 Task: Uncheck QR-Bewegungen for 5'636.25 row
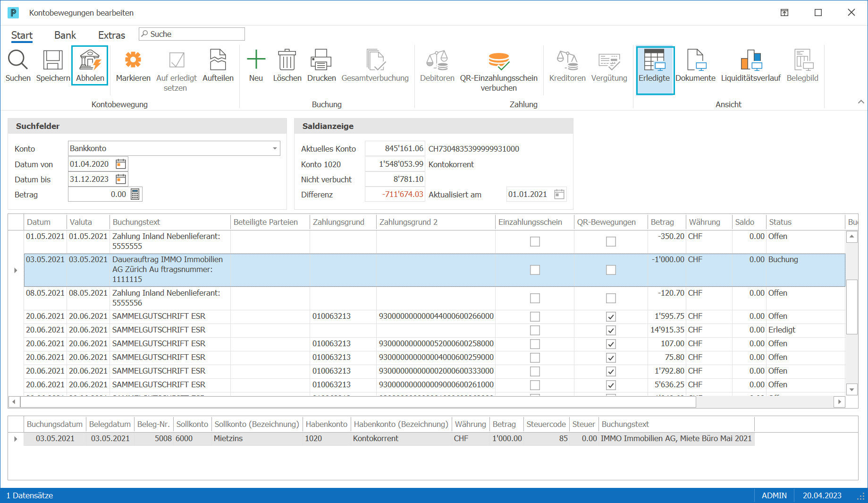coord(611,385)
